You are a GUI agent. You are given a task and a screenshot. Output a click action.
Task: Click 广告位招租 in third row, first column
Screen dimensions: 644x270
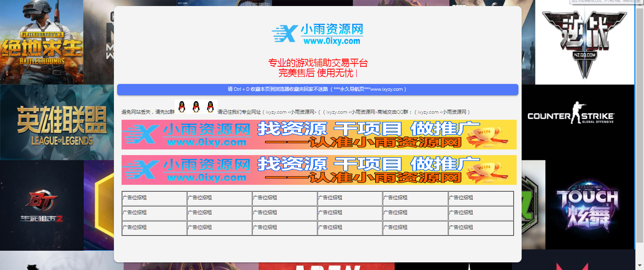[x=134, y=227]
